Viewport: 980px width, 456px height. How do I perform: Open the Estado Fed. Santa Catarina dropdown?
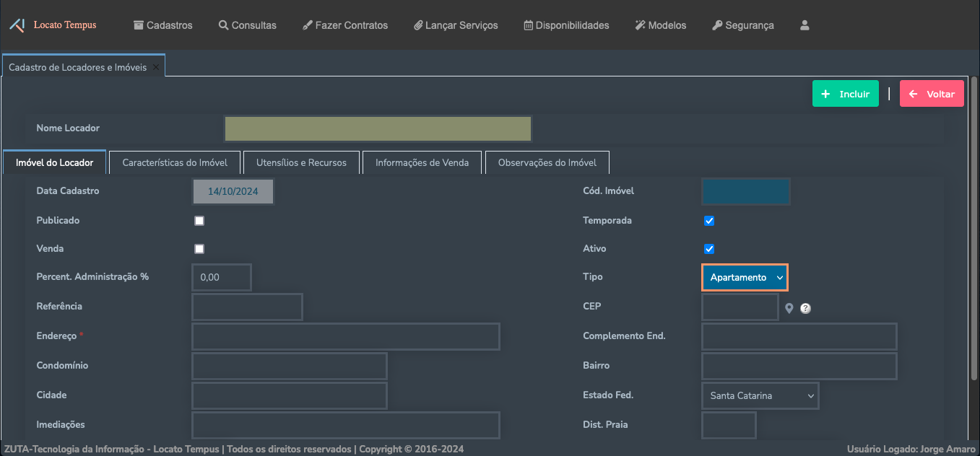click(760, 396)
